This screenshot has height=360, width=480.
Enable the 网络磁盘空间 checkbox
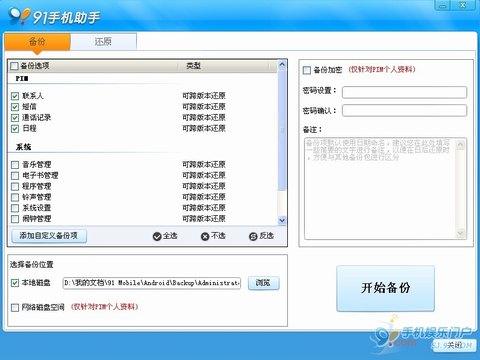(15, 307)
